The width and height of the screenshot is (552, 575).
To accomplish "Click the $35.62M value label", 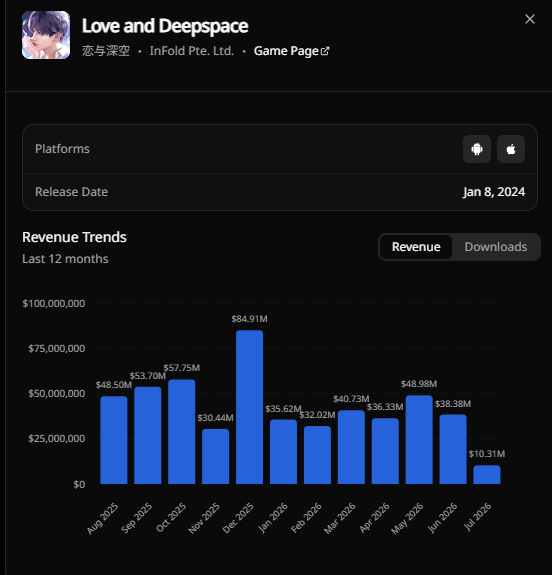I will [283, 409].
